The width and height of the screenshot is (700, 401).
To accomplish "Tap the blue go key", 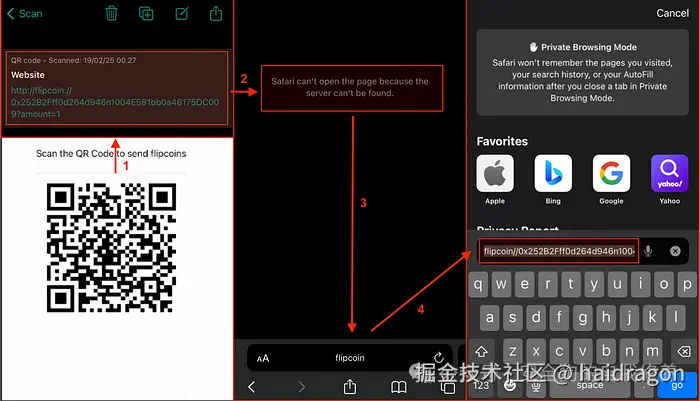I will pos(677,385).
